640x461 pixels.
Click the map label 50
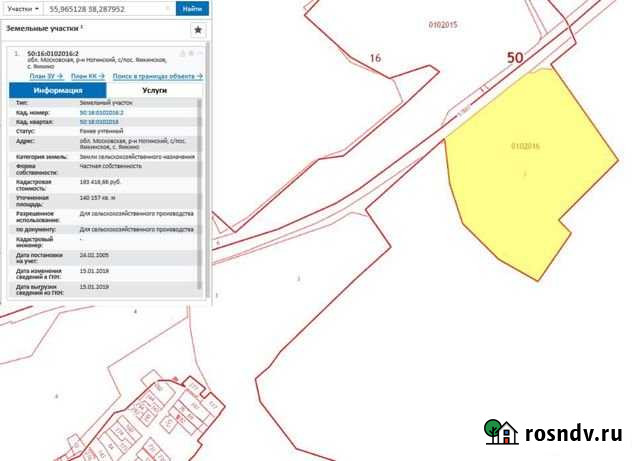pos(514,59)
